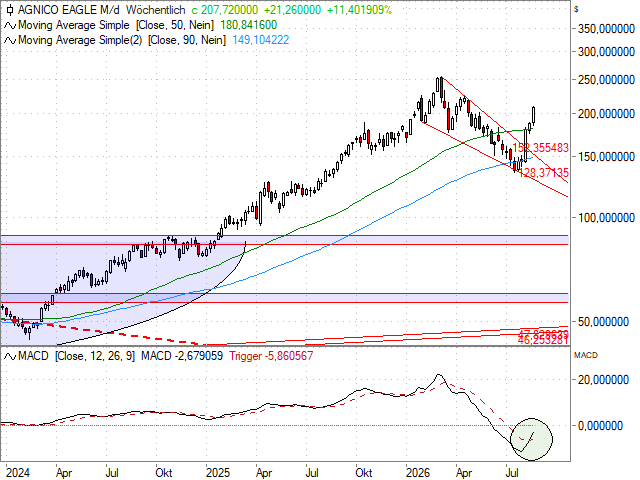Image resolution: width=640 pixels, height=480 pixels.
Task: Click the percent change +11,401909%
Action: (x=359, y=10)
